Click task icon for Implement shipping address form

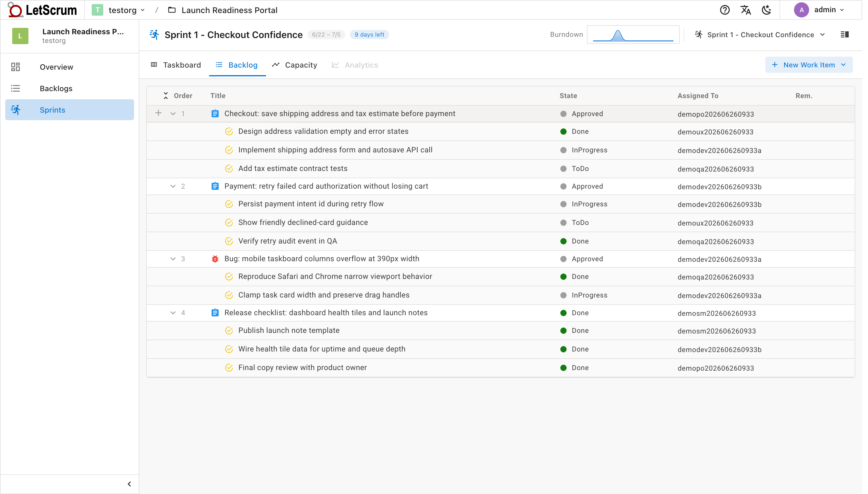pos(229,150)
